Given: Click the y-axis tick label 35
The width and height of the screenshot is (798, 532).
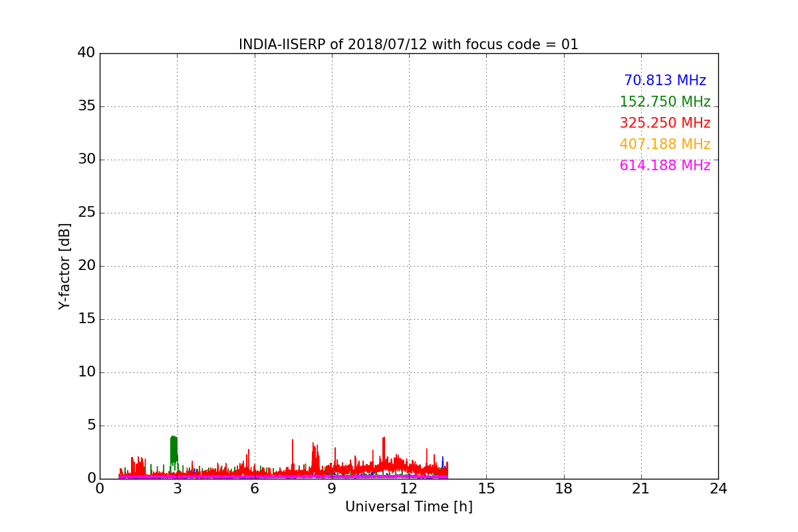Looking at the screenshot, I should (86, 106).
